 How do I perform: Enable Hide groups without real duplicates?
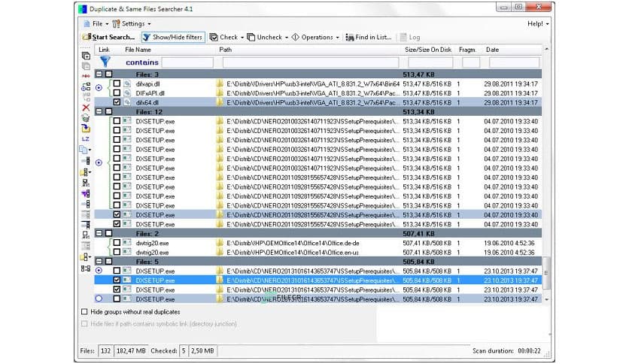tap(84, 311)
